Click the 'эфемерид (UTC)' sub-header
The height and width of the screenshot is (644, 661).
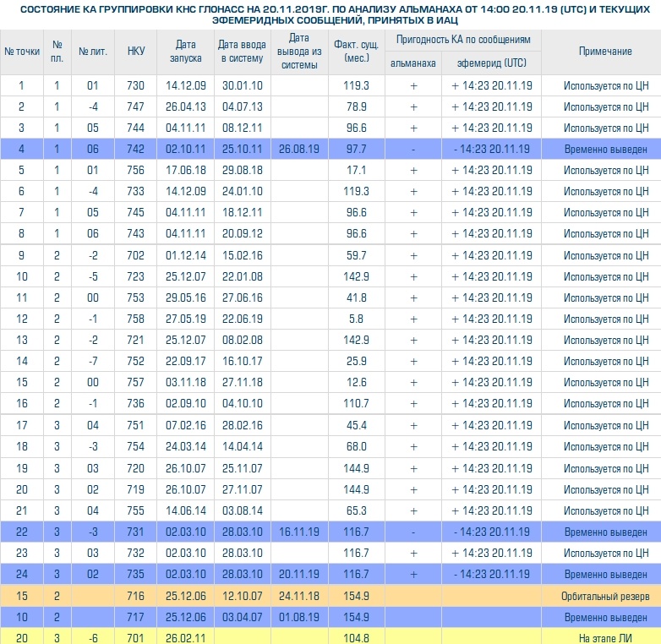492,63
